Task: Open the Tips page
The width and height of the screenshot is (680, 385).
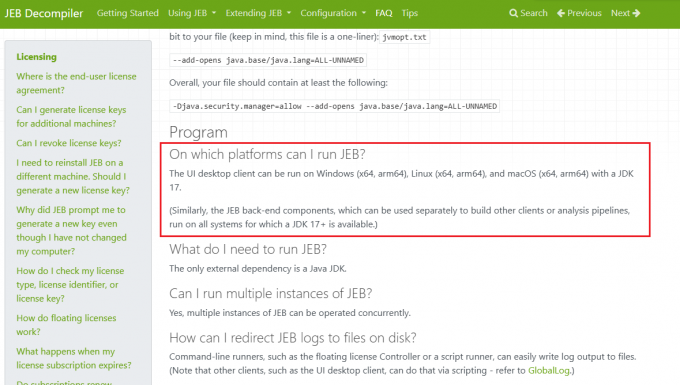Action: [409, 13]
